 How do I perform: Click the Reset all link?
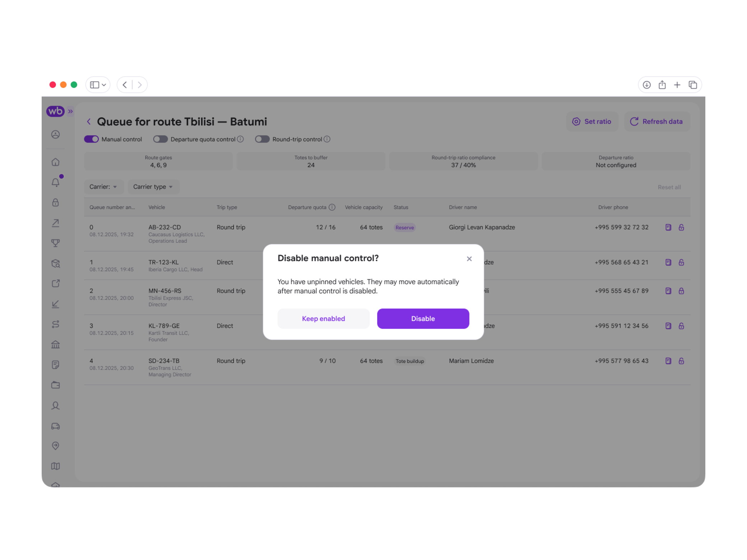coord(669,187)
